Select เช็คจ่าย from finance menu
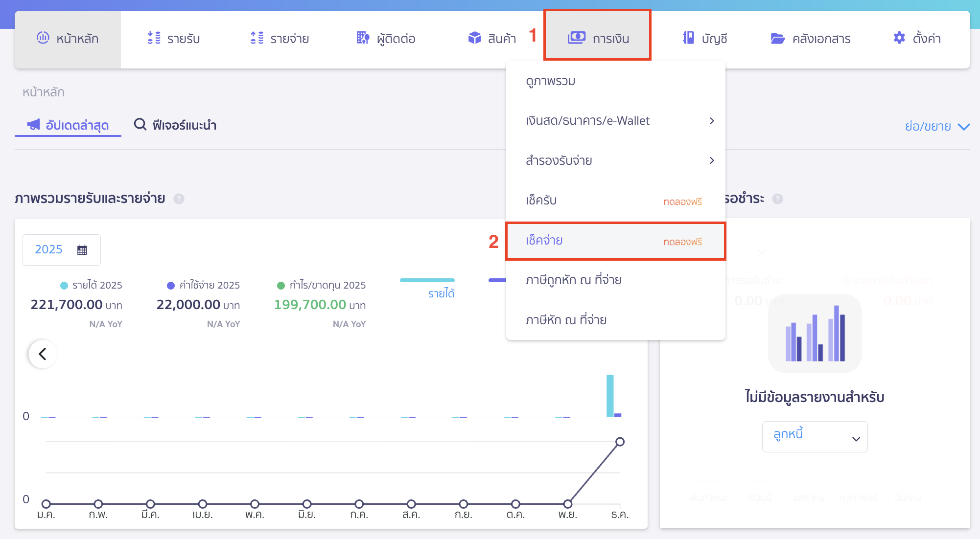 pos(544,241)
